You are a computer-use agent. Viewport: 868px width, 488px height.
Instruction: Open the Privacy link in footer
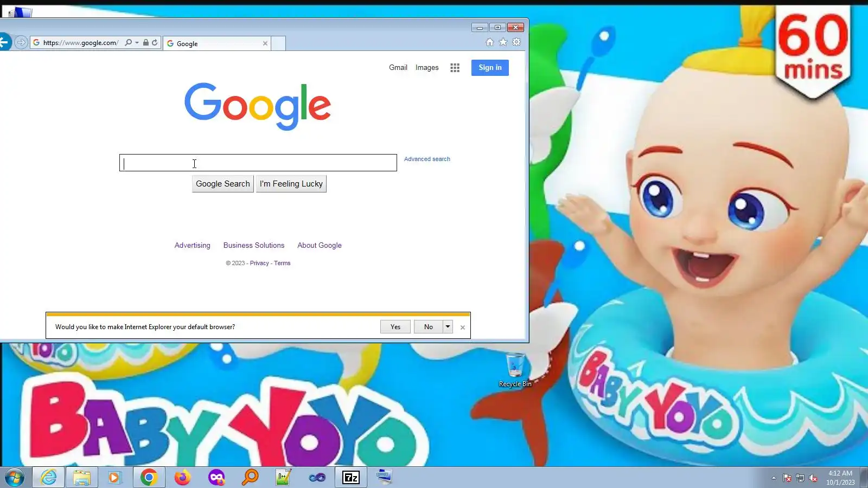259,263
